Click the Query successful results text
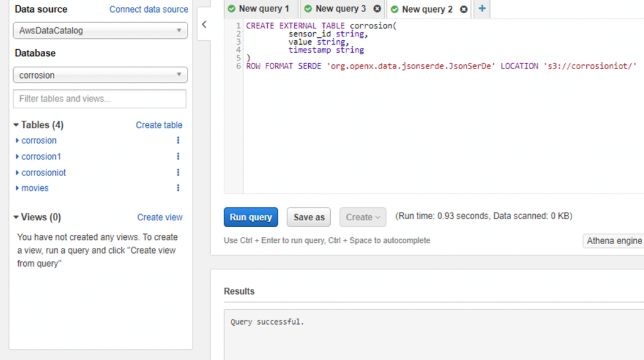644x360 pixels. pyautogui.click(x=267, y=322)
